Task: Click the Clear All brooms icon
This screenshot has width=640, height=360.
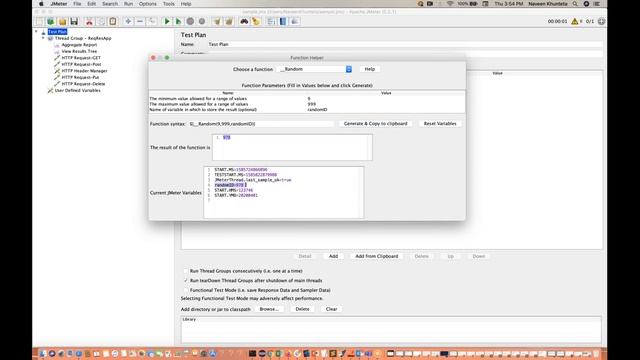Action: coord(229,21)
